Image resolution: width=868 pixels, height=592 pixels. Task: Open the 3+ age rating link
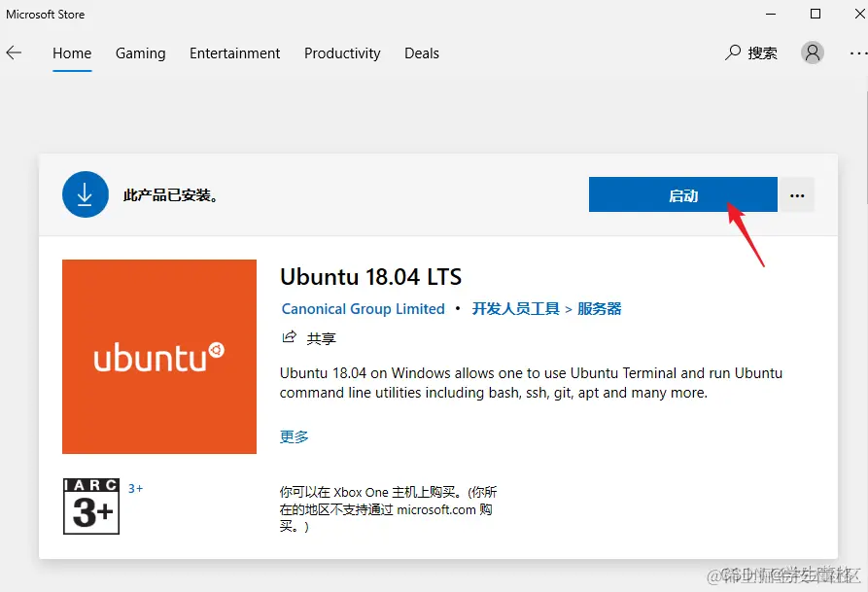click(x=136, y=488)
